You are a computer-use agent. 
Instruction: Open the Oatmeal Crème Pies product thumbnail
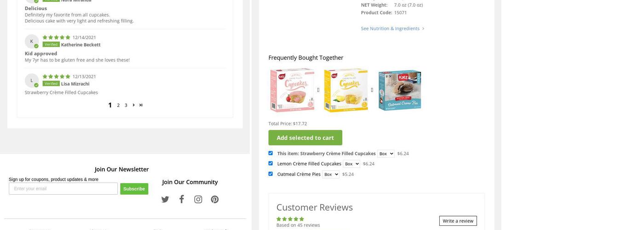pos(400,90)
